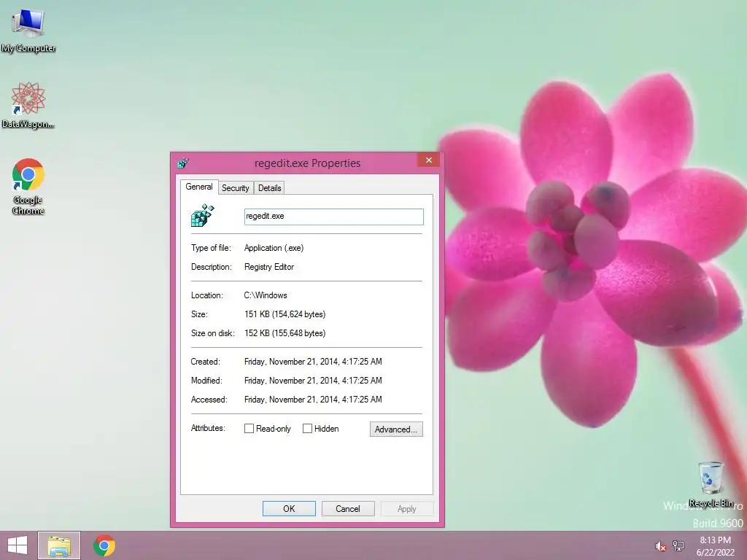Click the Created date value
Viewport: 747px width, 560px height.
313,362
